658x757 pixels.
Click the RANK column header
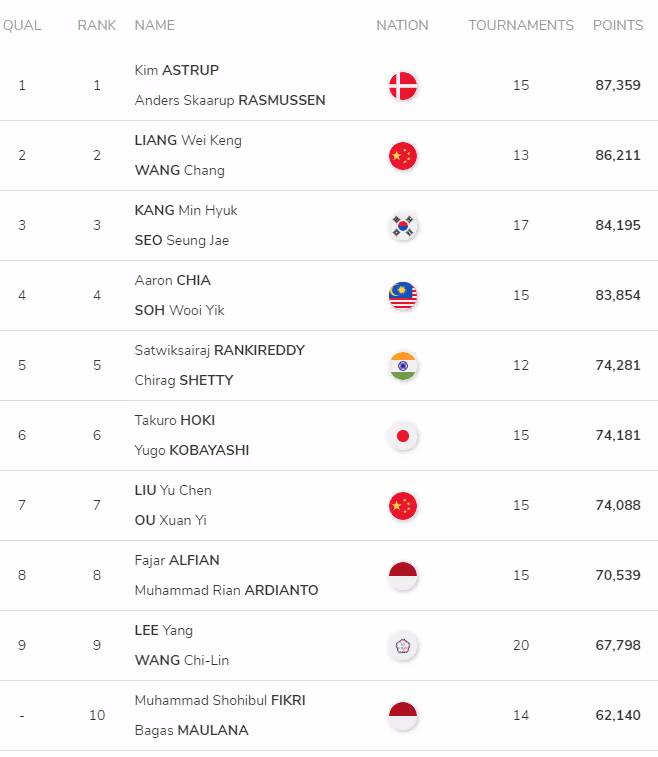point(97,25)
